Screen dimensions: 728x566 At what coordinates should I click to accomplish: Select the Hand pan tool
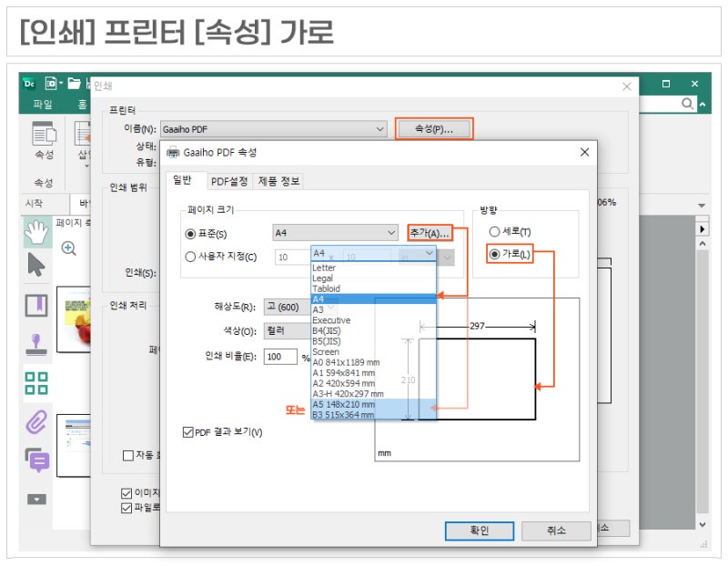(x=36, y=232)
